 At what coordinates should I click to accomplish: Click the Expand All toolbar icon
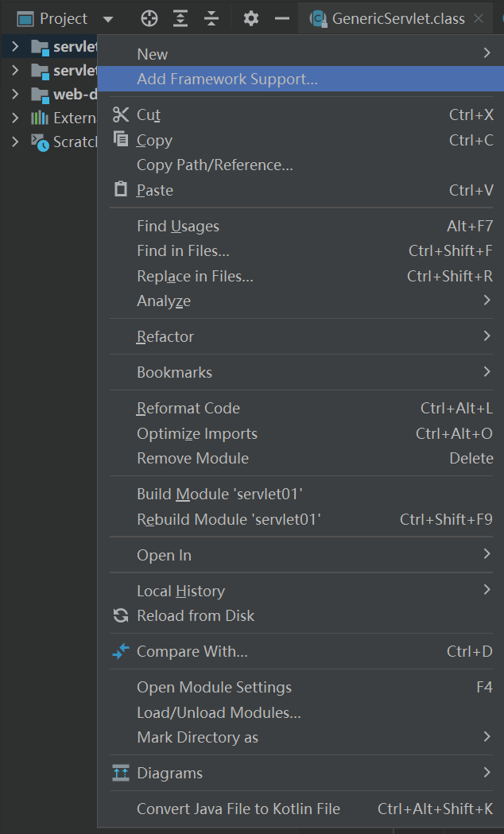(180, 18)
